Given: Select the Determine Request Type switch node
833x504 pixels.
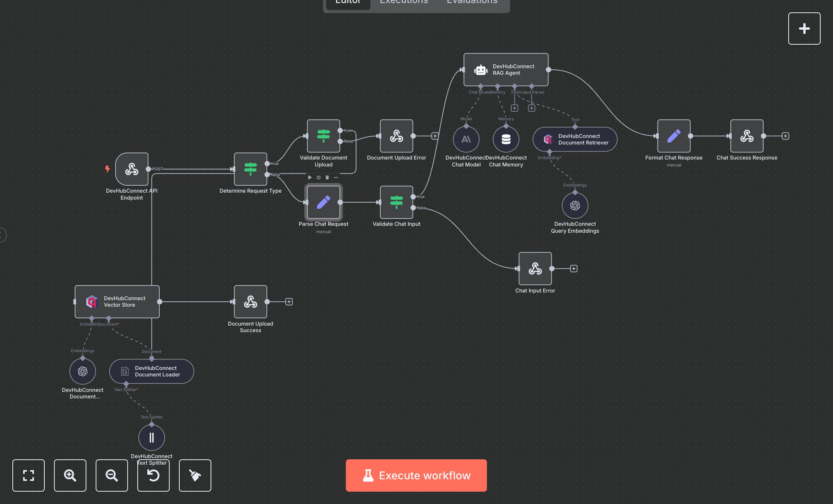Looking at the screenshot, I should [251, 169].
